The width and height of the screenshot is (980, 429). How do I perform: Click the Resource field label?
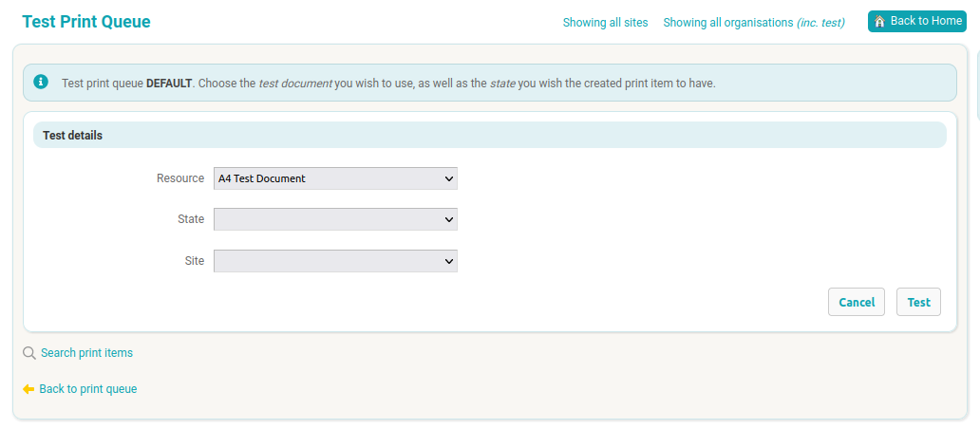coord(180,178)
